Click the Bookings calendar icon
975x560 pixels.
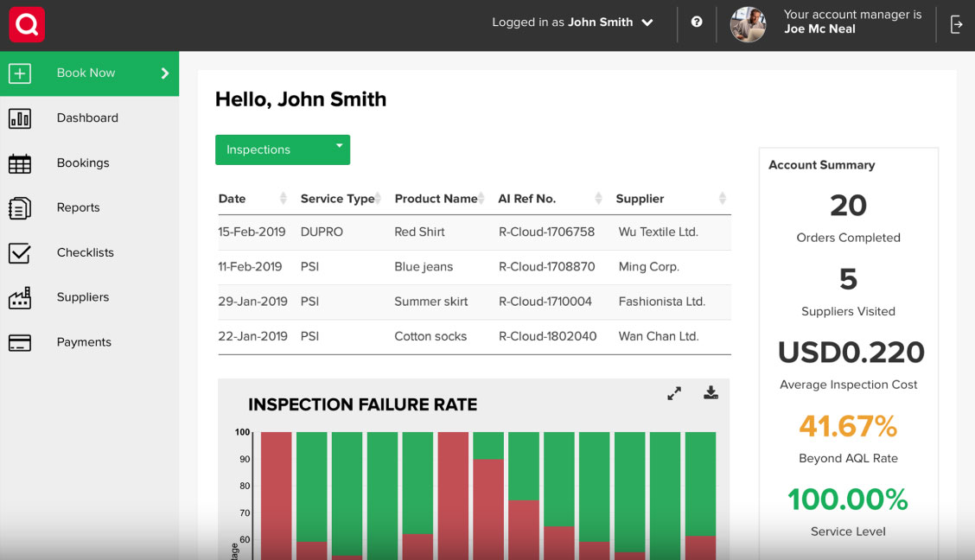point(20,163)
